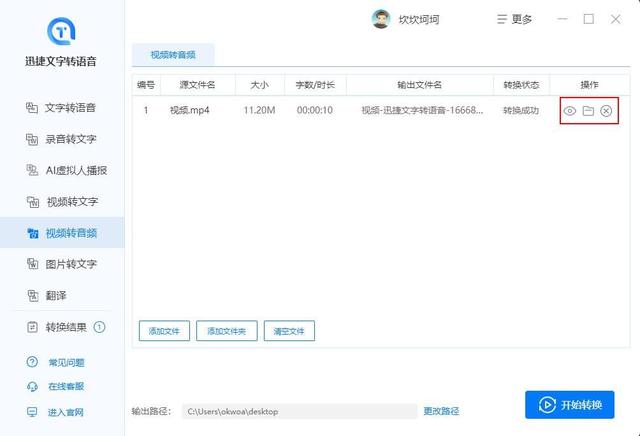
Task: Click the headset icon by 在线客服
Action: (x=32, y=386)
